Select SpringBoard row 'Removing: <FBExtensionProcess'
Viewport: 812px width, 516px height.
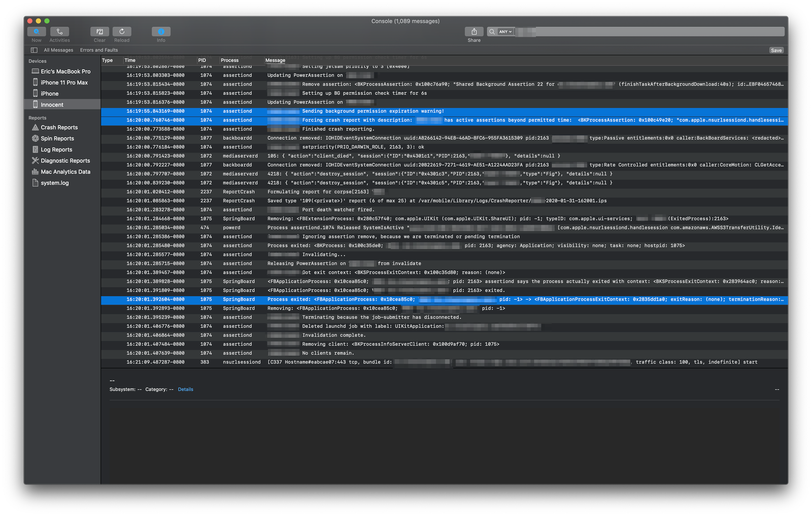(x=444, y=219)
